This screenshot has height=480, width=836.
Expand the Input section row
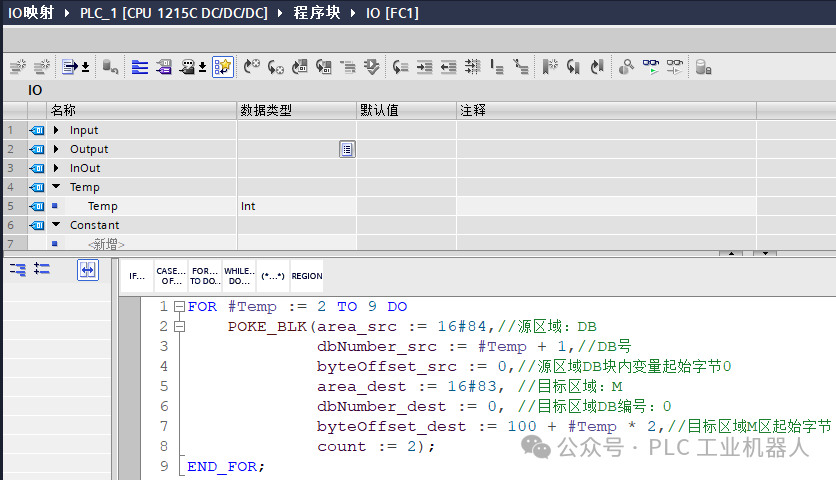click(56, 130)
